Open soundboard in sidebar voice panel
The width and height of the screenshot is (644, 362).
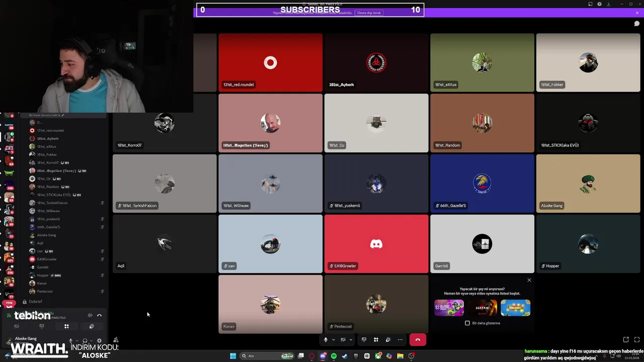pyautogui.click(x=92, y=326)
